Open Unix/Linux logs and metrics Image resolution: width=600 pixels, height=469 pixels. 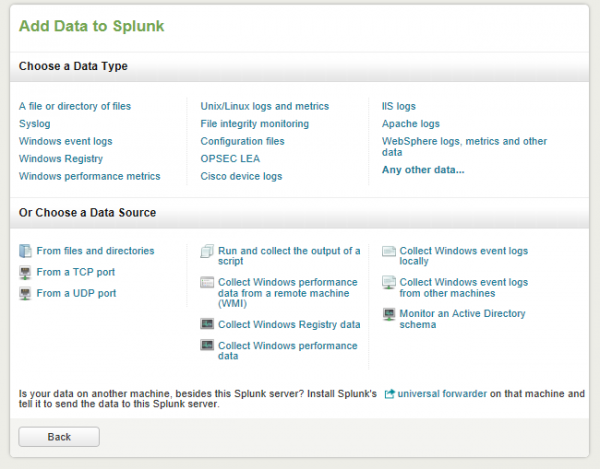(x=265, y=106)
